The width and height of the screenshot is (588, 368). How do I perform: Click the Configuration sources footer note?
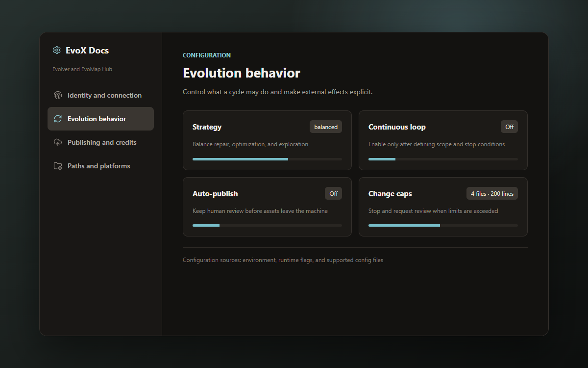283,260
